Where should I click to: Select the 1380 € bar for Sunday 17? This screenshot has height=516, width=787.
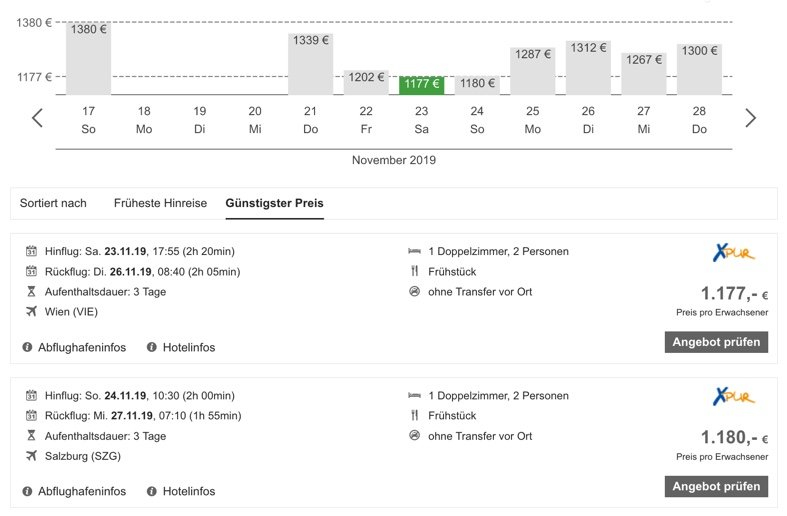point(89,58)
